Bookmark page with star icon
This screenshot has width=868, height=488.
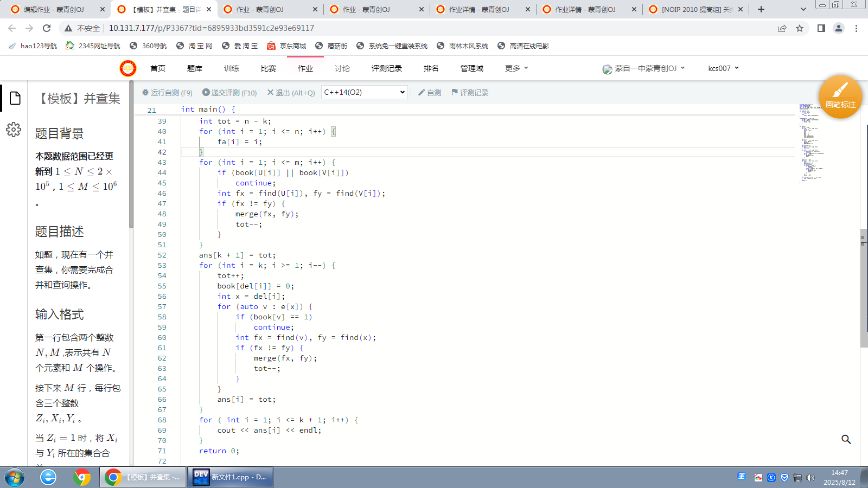(800, 28)
